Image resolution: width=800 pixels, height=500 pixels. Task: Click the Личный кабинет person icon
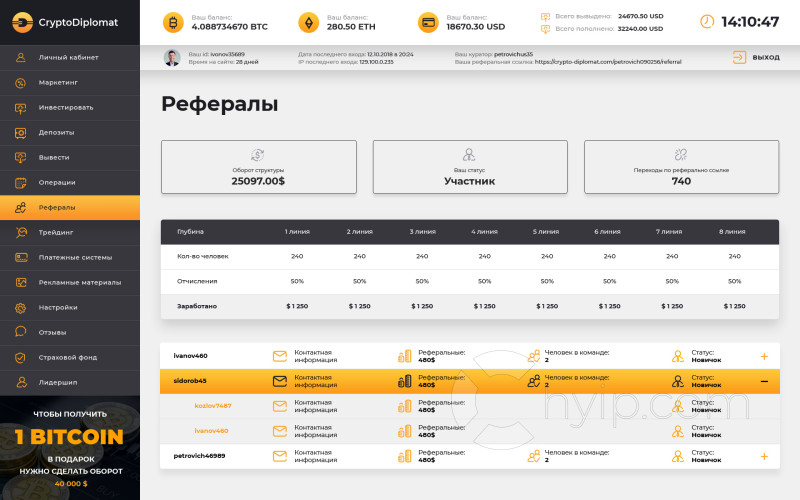[x=20, y=57]
